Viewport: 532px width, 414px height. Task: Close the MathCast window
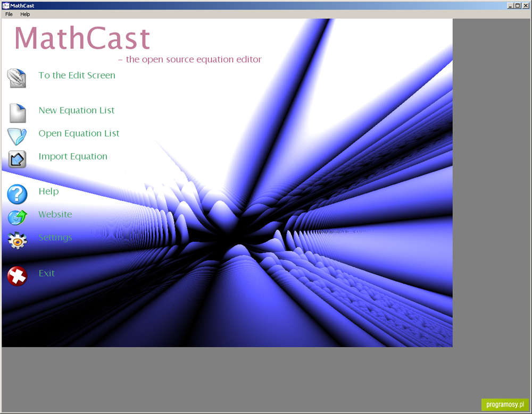pyautogui.click(x=526, y=5)
